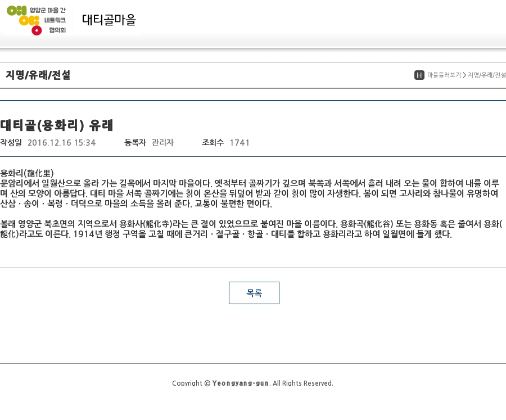Viewport: 506px width, 420px height.
Task: Click the home 'H' breadcrumb icon
Action: click(419, 75)
